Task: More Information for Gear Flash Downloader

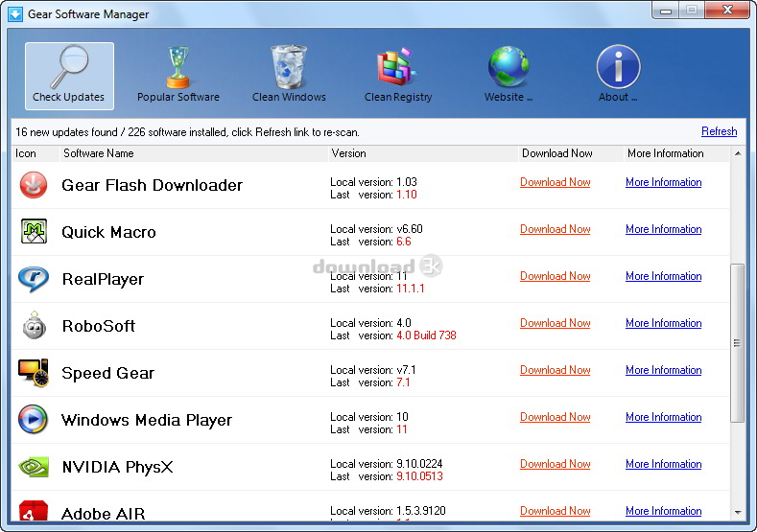Action: coord(663,182)
